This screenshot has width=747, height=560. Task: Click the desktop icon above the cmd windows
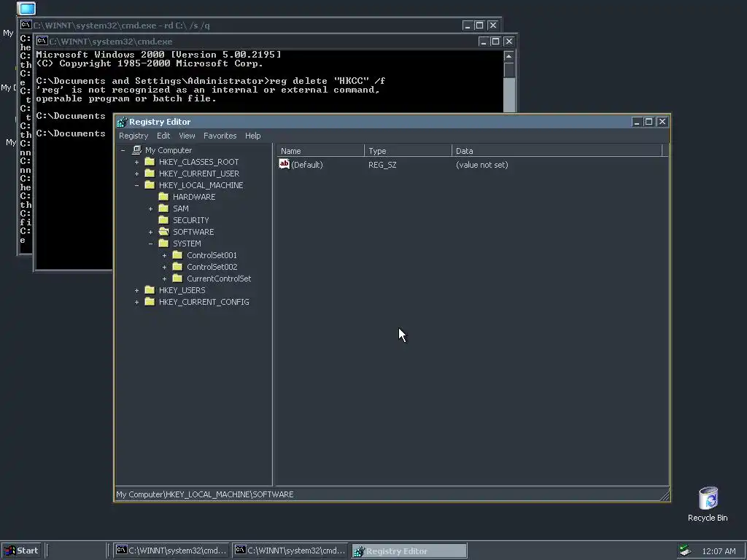26,8
